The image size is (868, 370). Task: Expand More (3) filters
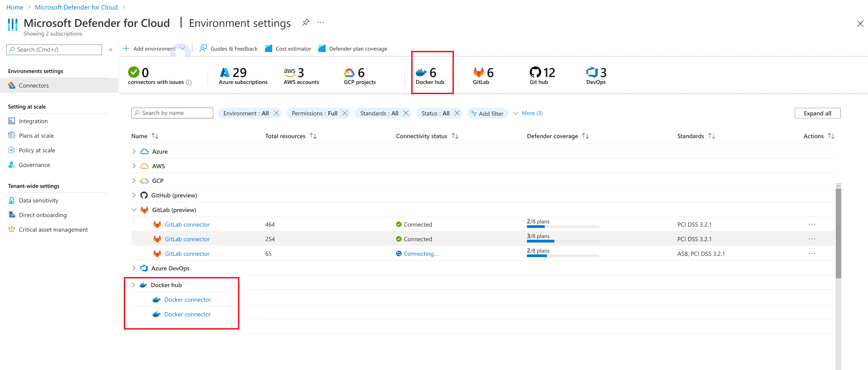528,113
